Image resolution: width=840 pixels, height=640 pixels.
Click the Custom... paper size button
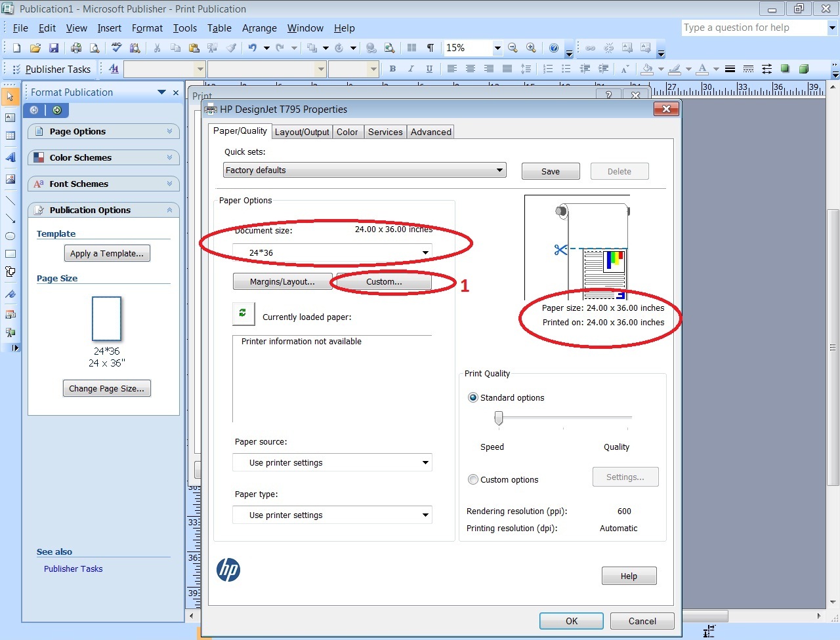point(384,282)
